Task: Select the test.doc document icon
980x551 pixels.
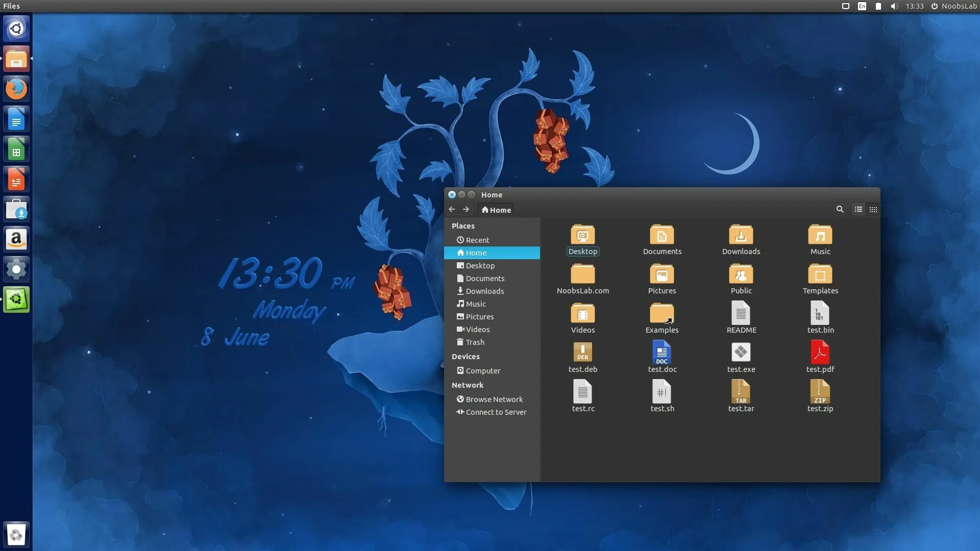Action: 661,353
